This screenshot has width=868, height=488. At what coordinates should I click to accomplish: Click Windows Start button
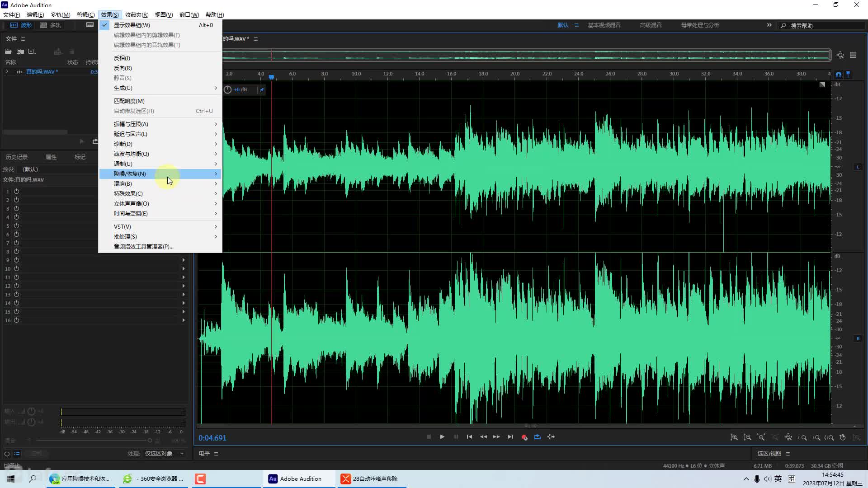[x=11, y=479]
